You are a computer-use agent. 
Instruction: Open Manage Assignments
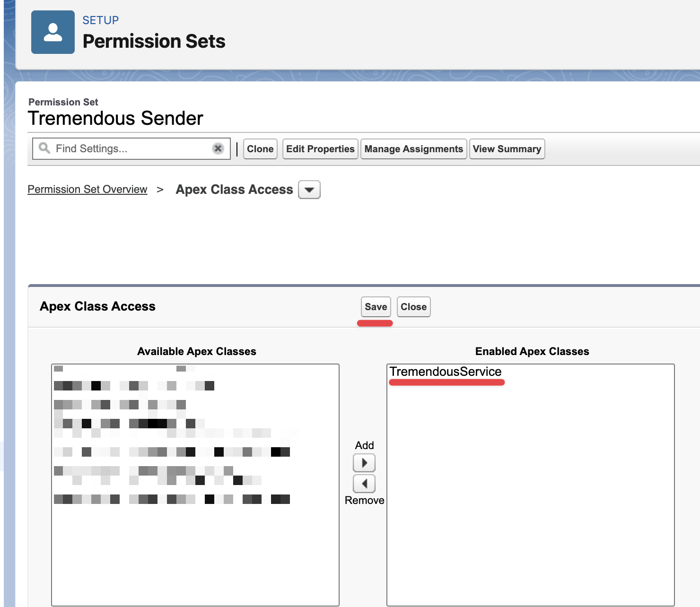(x=413, y=149)
